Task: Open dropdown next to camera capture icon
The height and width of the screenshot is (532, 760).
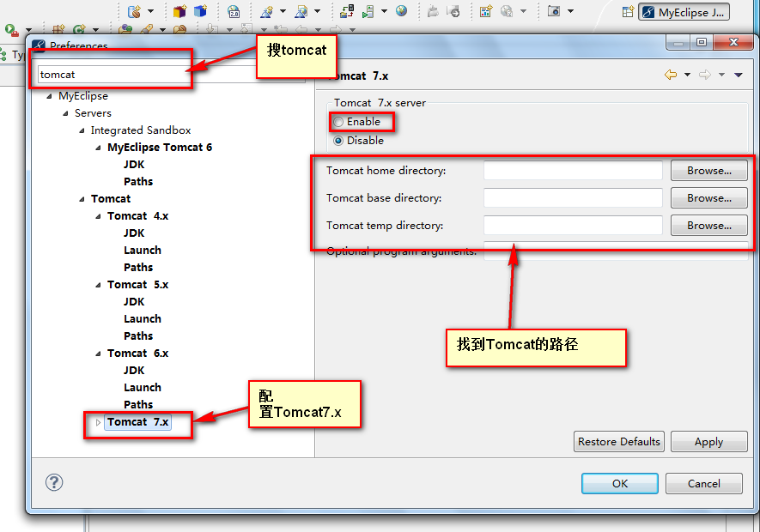Action: (570, 11)
